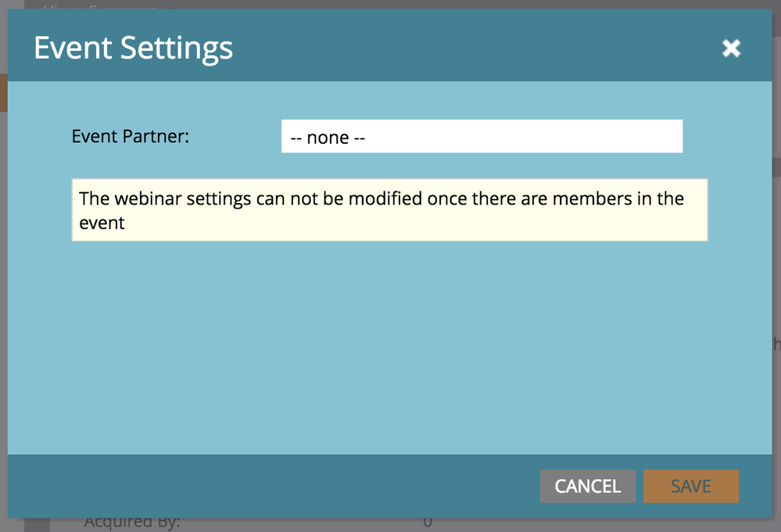The width and height of the screenshot is (781, 532).
Task: Open the Event Partner dropdown
Action: [x=482, y=137]
